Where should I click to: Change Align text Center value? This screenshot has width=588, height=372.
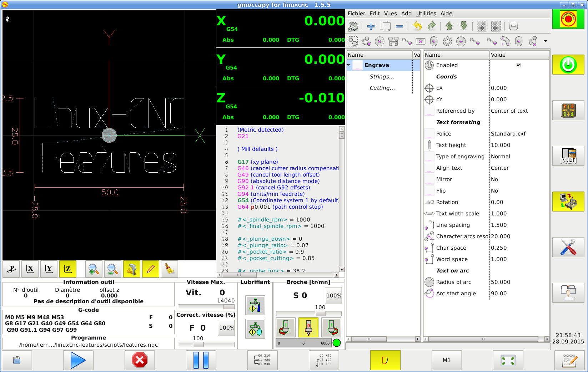[x=519, y=168]
